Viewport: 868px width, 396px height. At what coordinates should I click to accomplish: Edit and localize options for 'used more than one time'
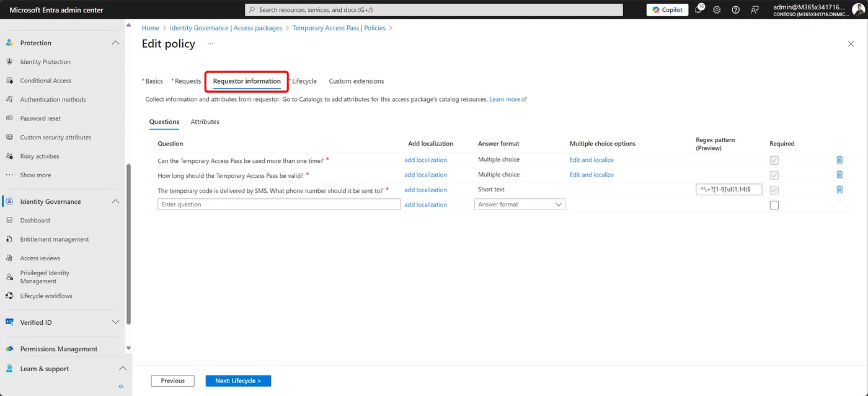[591, 160]
